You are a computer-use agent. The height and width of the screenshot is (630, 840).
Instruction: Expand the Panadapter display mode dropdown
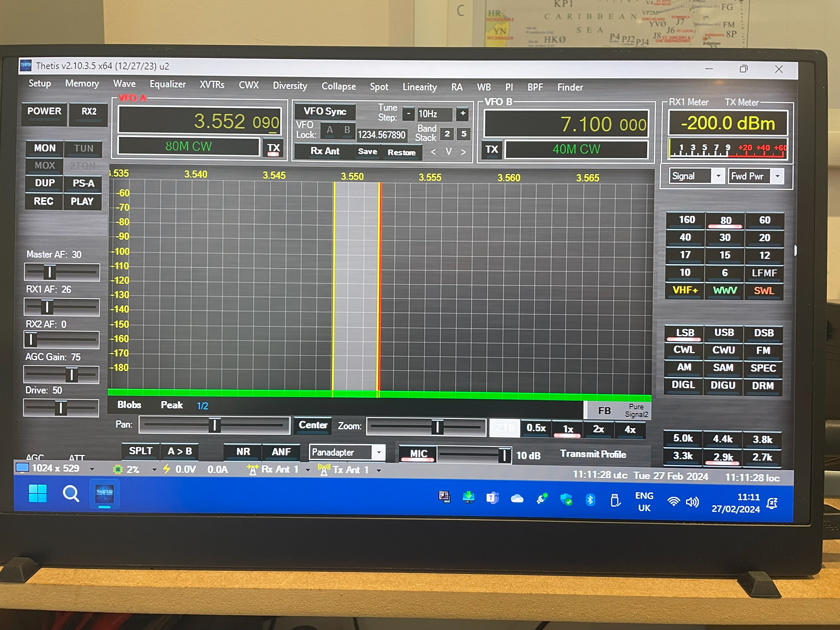coord(379,452)
